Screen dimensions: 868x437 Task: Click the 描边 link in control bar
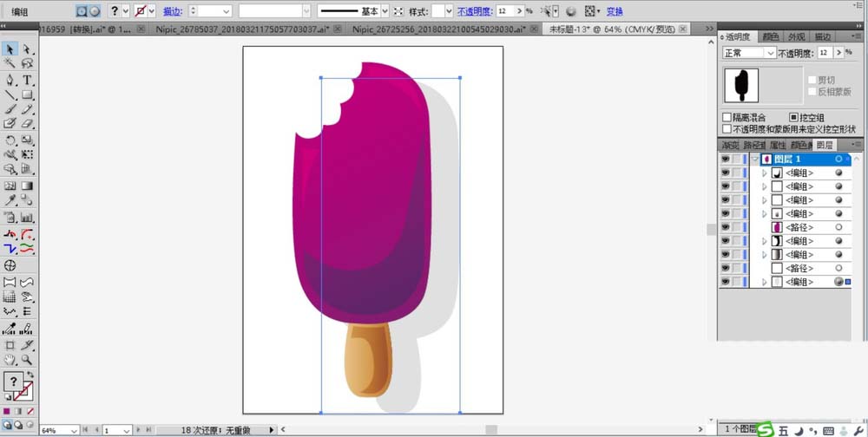pos(173,11)
